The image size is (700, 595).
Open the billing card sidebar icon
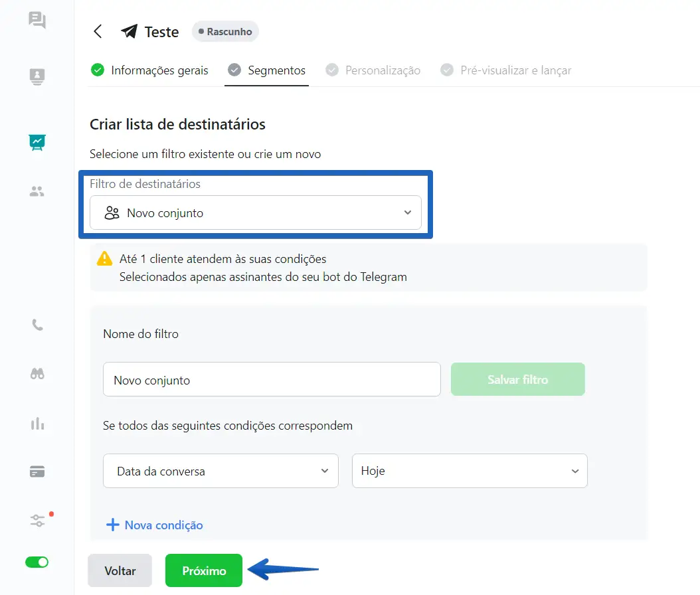[37, 471]
